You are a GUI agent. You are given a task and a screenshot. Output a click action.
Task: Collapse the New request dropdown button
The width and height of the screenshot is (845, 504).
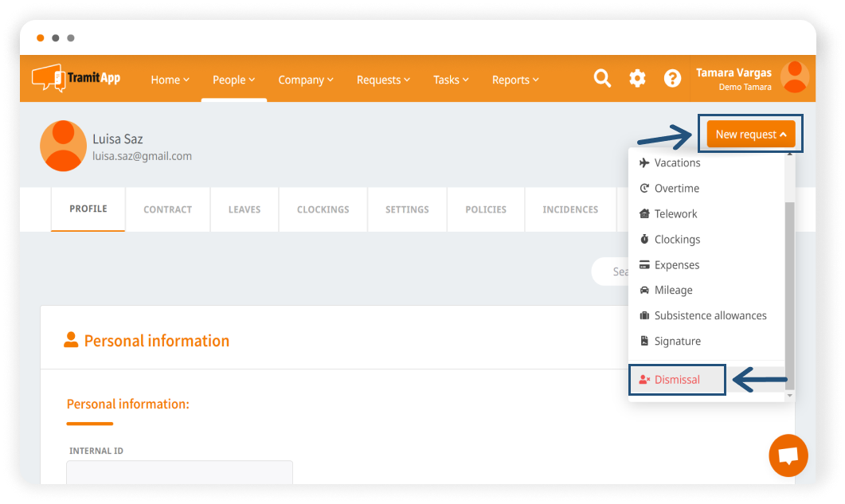(x=750, y=135)
